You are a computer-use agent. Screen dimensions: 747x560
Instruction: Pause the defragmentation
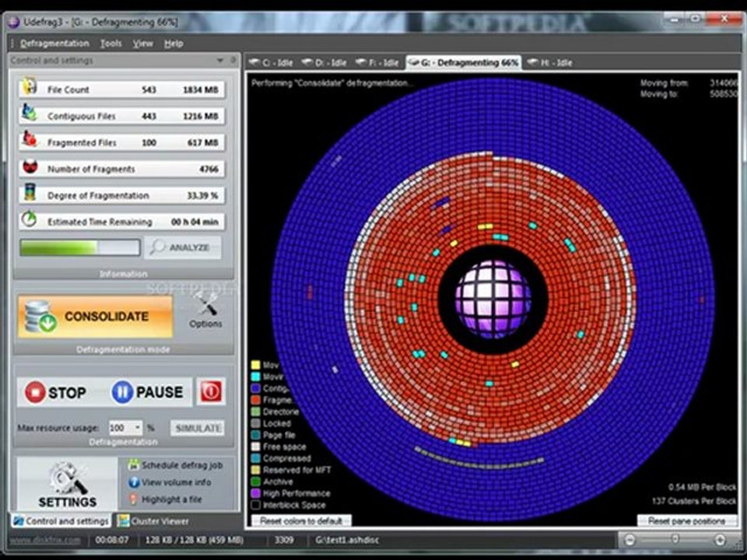click(x=148, y=392)
